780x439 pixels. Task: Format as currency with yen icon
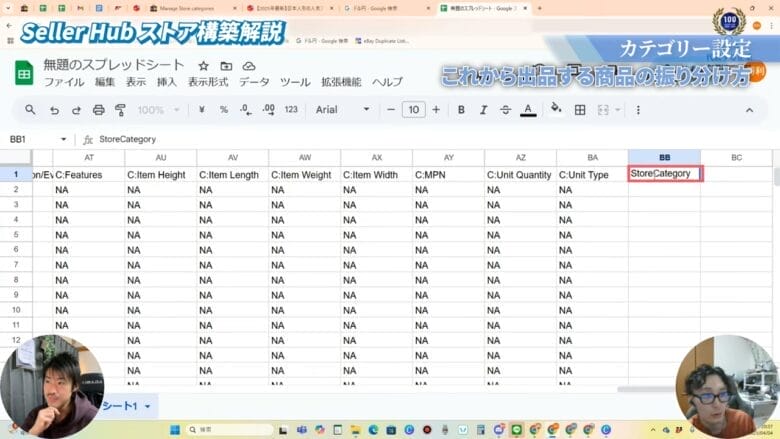click(201, 110)
